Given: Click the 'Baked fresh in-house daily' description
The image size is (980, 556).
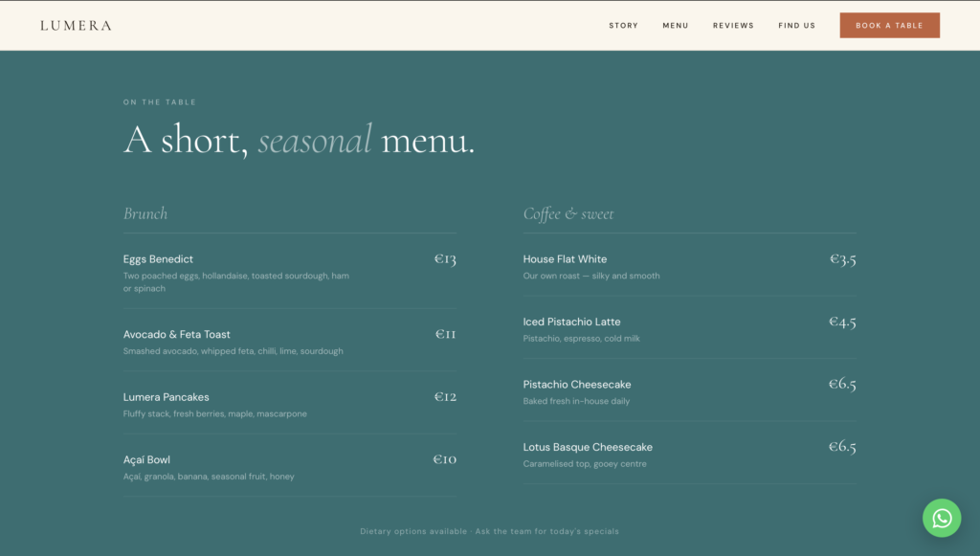Looking at the screenshot, I should click(576, 401).
